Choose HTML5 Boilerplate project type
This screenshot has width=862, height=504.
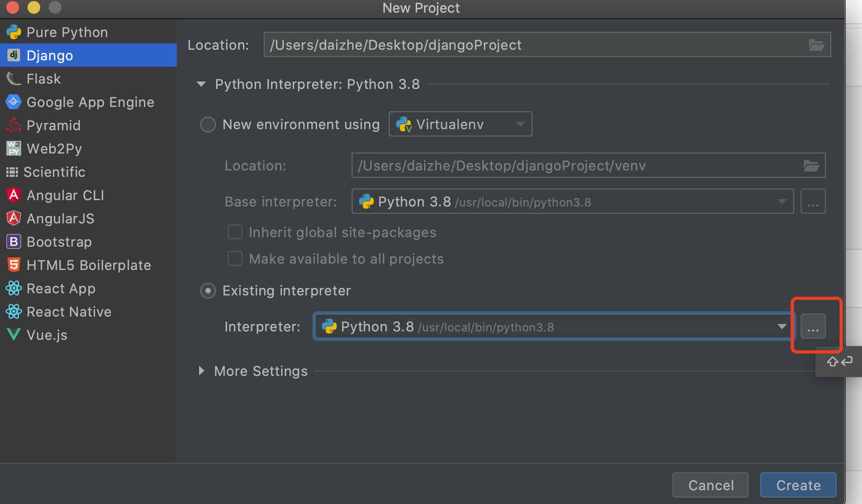click(88, 265)
